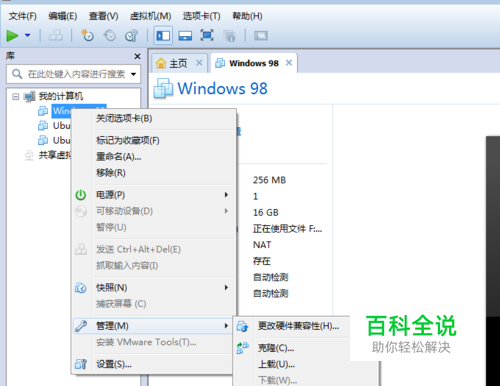Open the library search filter dropdown arrow
500x386 pixels.
coord(133,74)
